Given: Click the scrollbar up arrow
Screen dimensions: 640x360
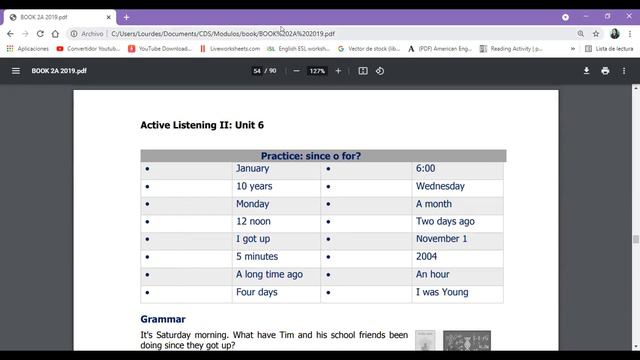Looking at the screenshot, I should pyautogui.click(x=636, y=88).
